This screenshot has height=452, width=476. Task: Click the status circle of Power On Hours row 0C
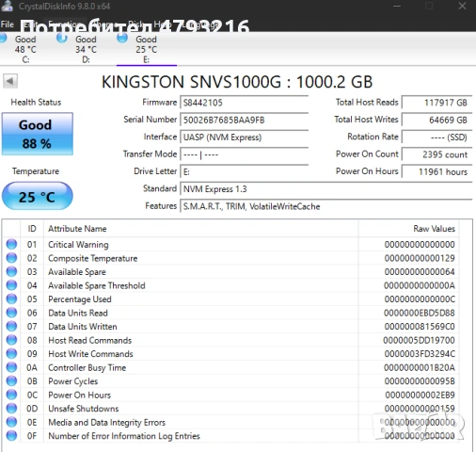(11, 395)
